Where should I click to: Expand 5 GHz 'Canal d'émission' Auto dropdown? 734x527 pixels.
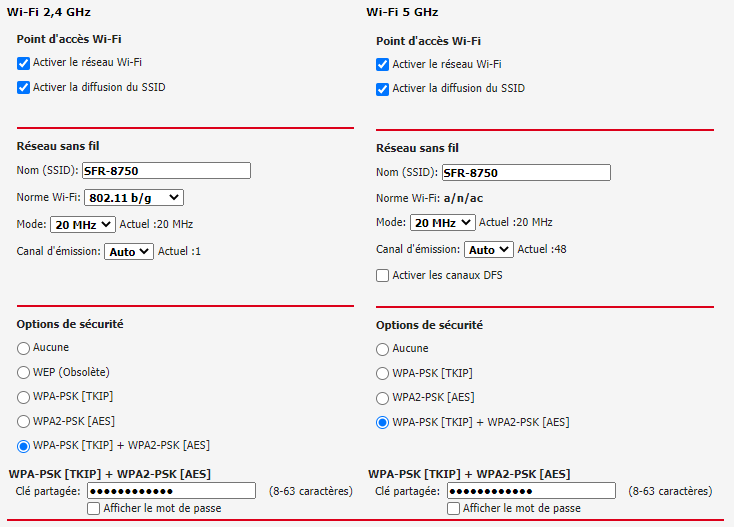pyautogui.click(x=488, y=249)
